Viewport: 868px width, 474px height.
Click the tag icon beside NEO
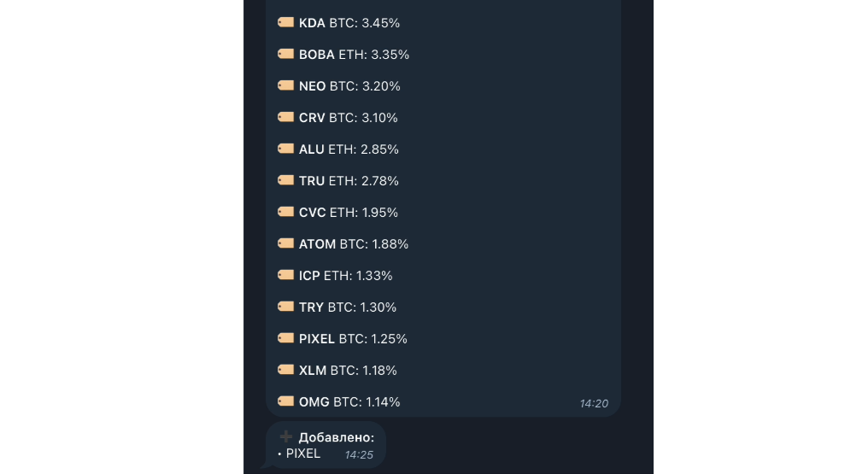click(x=285, y=85)
